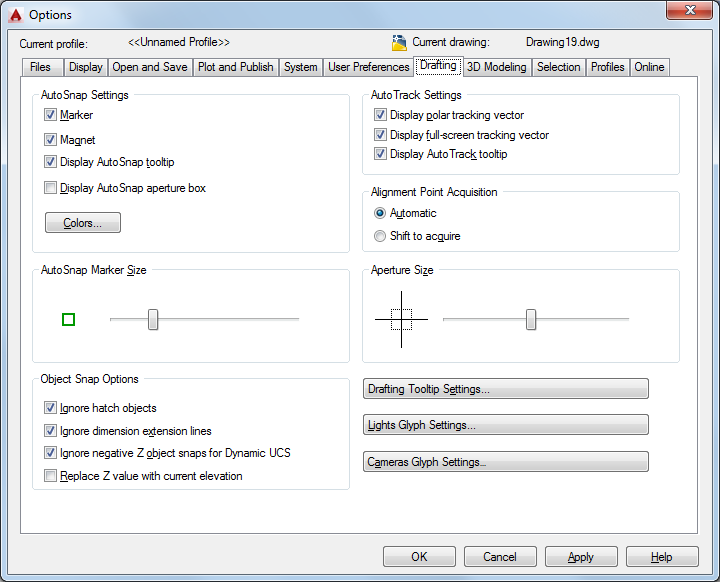Click the green AutoSnap marker preview square
720x582 pixels.
click(x=68, y=319)
